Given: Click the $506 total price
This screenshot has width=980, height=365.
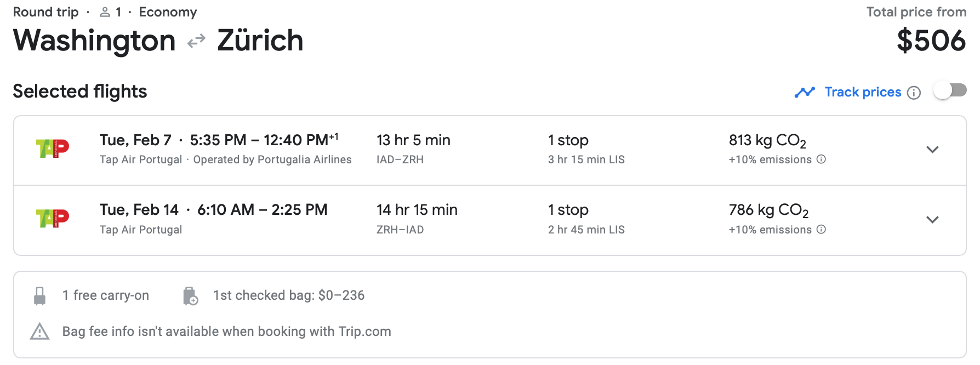Looking at the screenshot, I should coord(931,41).
